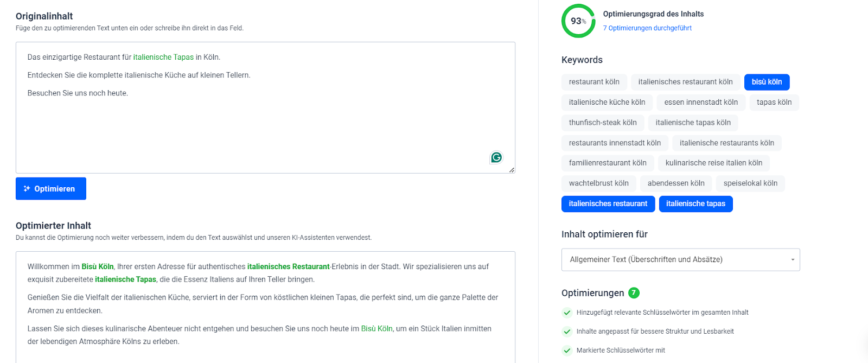
Task: Toggle the restaurant köln keyword
Action: (x=594, y=82)
